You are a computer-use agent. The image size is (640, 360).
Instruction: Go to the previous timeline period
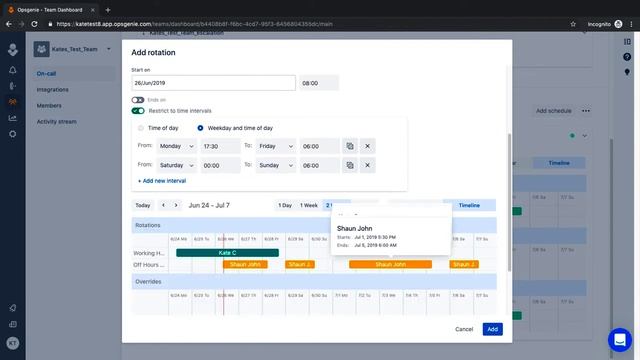(x=163, y=205)
